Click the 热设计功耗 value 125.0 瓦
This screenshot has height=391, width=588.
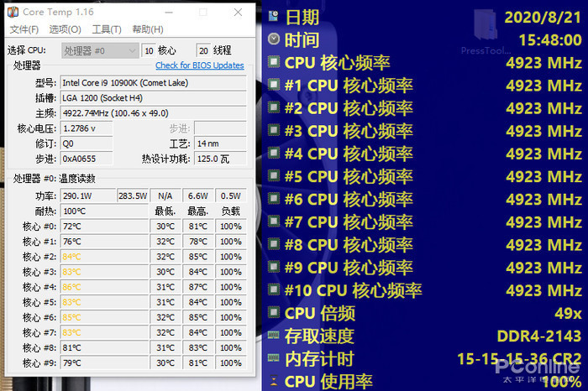point(220,159)
